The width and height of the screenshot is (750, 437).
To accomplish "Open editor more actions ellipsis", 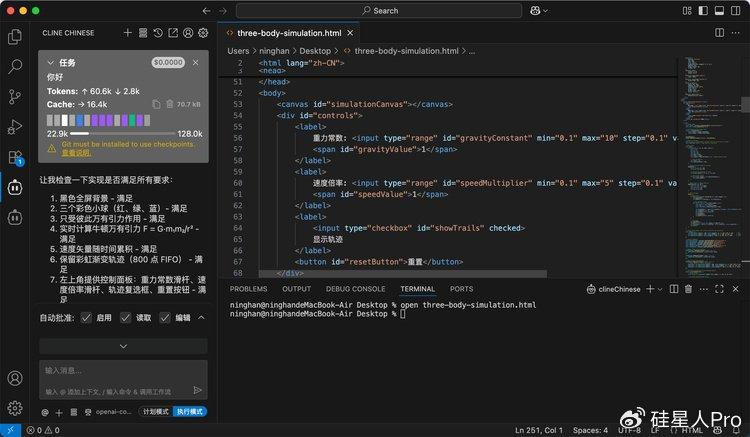I will (736, 33).
